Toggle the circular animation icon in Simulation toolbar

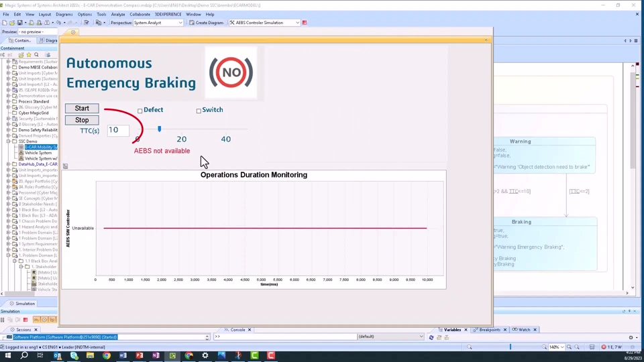[x=44, y=320]
